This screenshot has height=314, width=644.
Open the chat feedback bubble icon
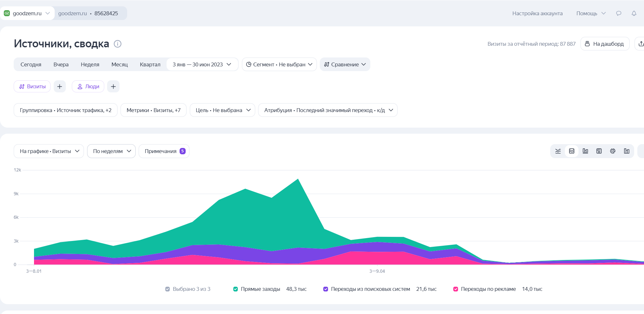[x=619, y=13]
